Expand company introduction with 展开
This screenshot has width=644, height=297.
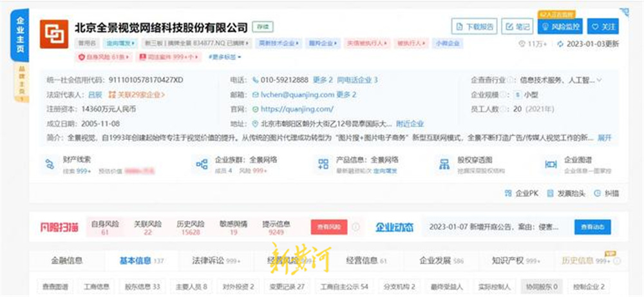[605, 138]
